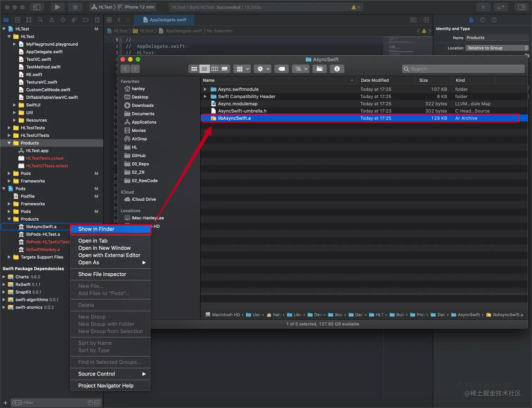Click the 8 warnings indicator in activity bar
Screen dimensions: 532x408
[x=355, y=7]
